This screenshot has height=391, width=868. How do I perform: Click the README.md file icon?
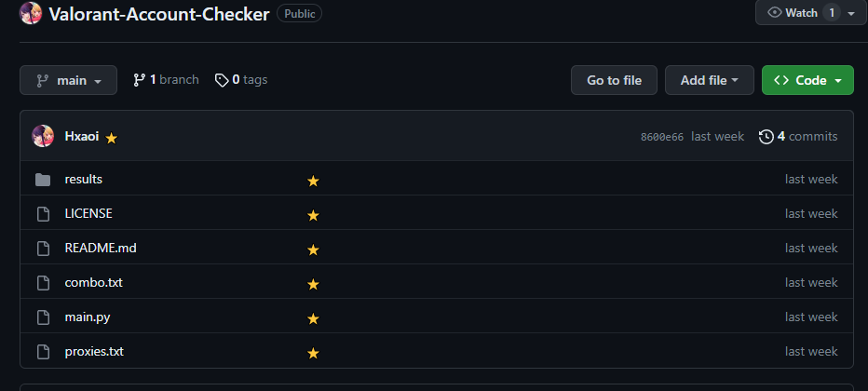(42, 249)
